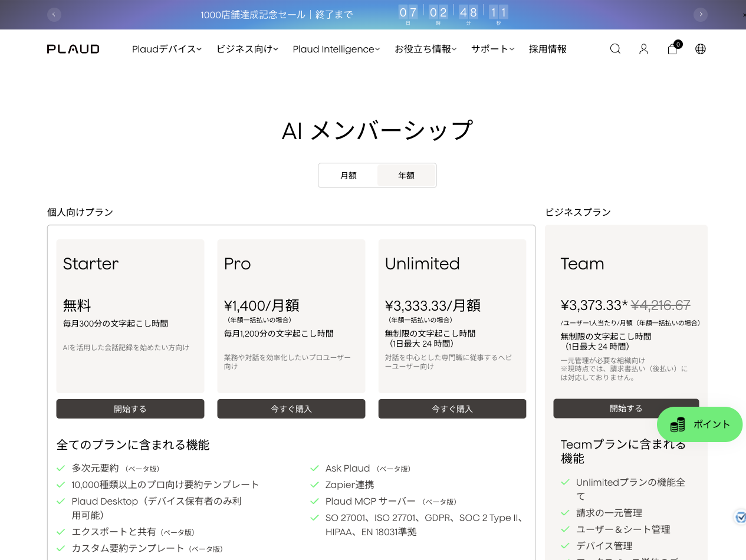
Task: Select the 年額 billing option
Action: [x=406, y=176]
